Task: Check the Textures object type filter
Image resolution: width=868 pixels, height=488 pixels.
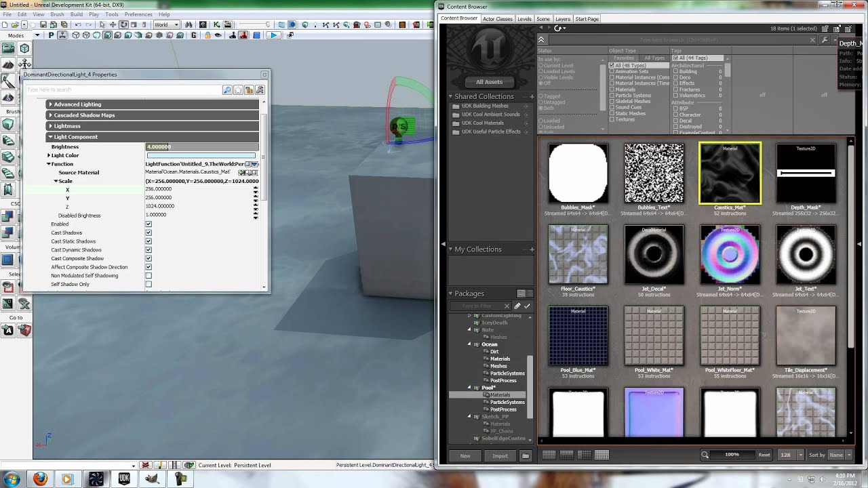Action: [x=612, y=119]
